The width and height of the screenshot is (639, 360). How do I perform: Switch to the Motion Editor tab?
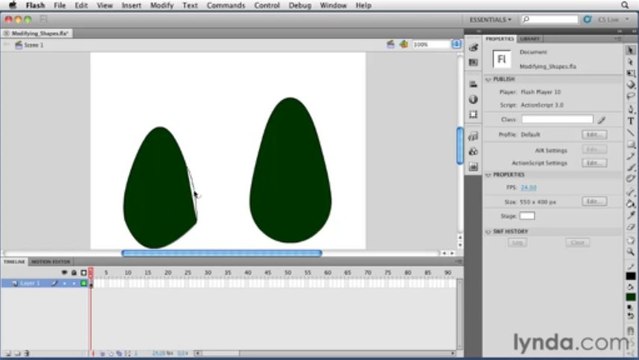click(x=51, y=262)
